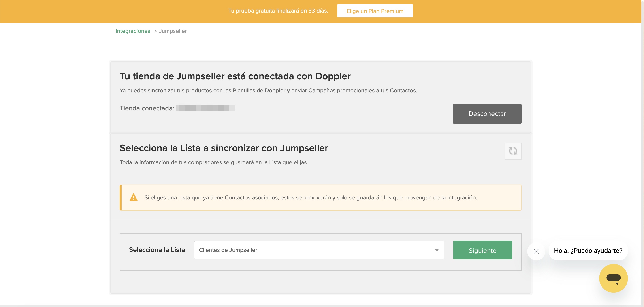Click the trial ends in 33 días text
This screenshot has height=307, width=644.
[278, 11]
